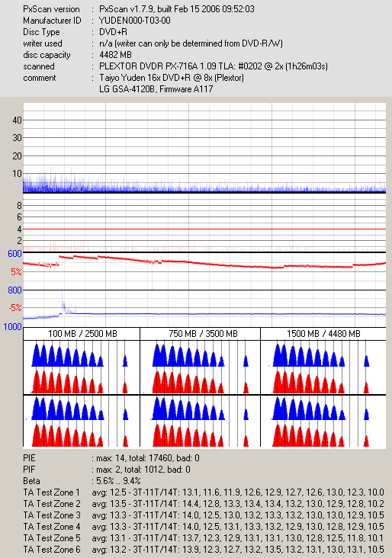Click the PIE axis label 30
Image resolution: width=392 pixels, height=558 pixels.
(x=17, y=138)
